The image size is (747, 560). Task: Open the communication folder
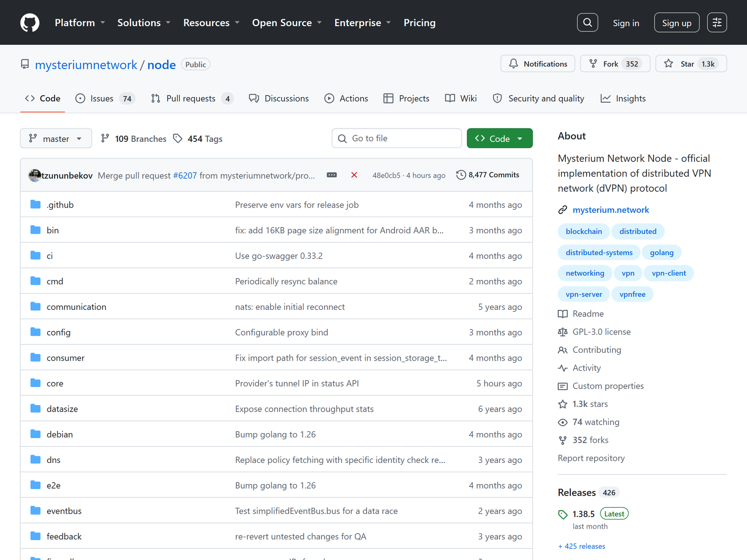77,307
